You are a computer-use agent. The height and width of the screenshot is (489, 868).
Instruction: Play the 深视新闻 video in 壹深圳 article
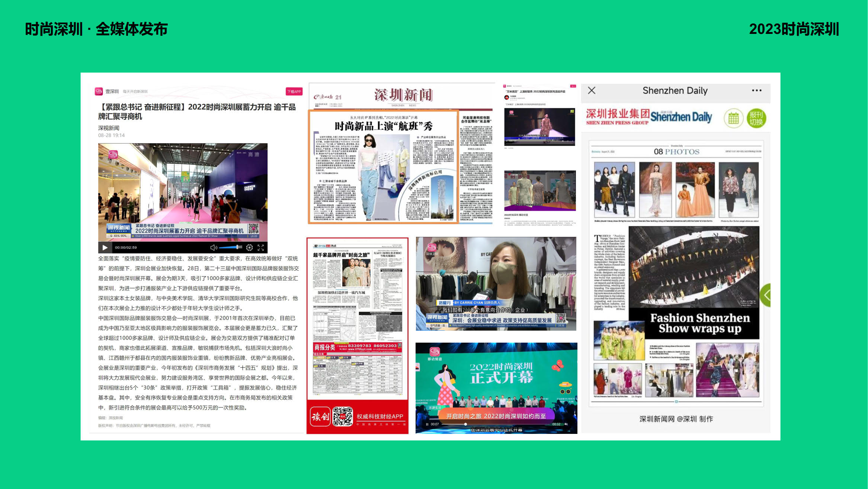[x=105, y=247]
